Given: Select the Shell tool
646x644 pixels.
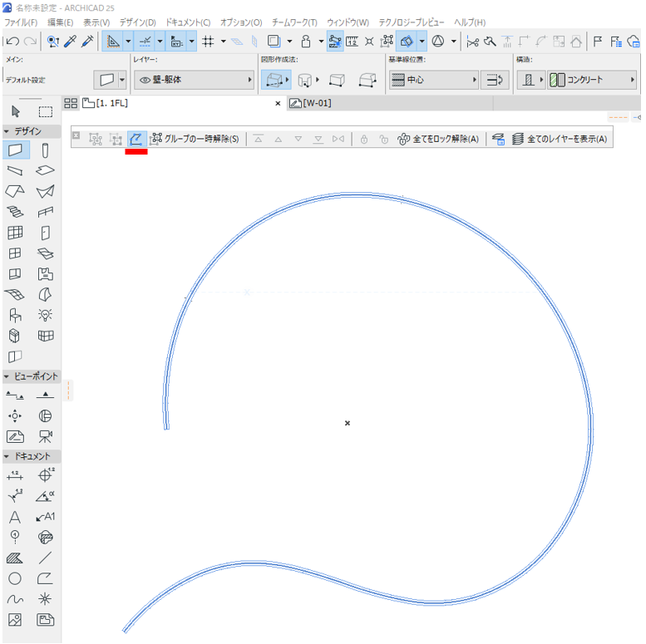Looking at the screenshot, I should click(46, 191).
